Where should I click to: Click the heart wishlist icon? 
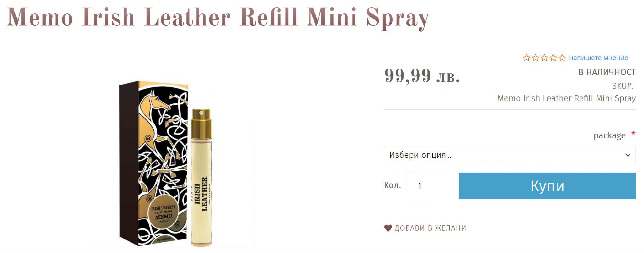tap(388, 228)
